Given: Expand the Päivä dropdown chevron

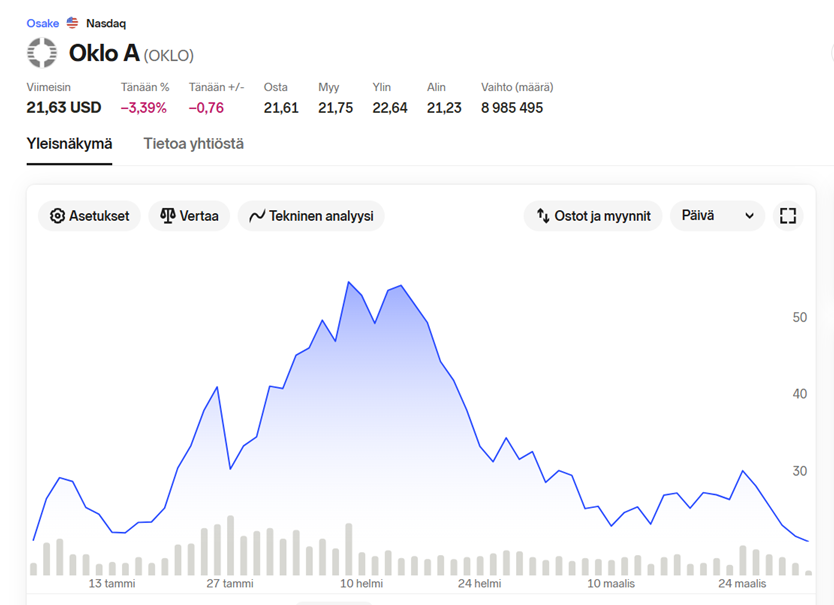Looking at the screenshot, I should pyautogui.click(x=749, y=216).
